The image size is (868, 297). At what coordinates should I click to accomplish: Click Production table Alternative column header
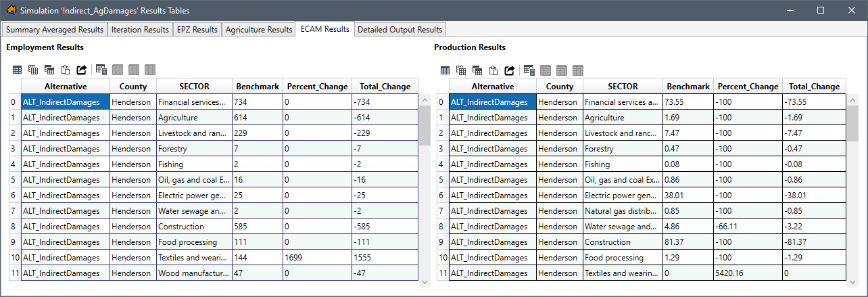pos(493,87)
